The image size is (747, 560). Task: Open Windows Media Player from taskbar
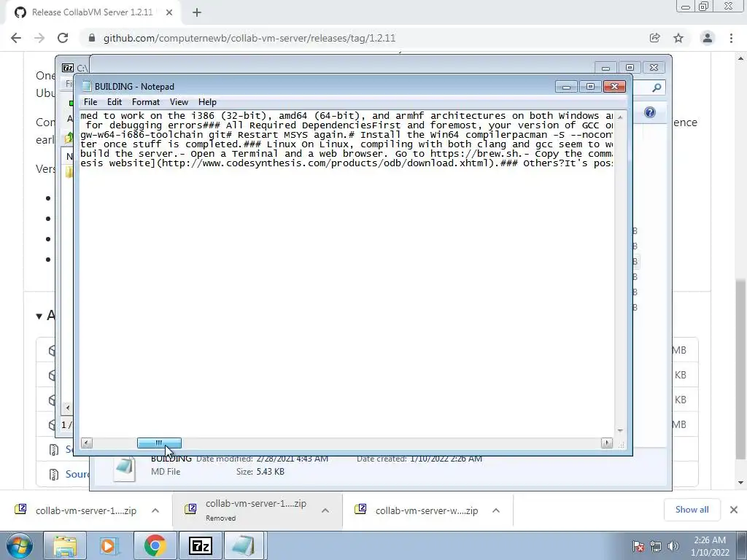tap(109, 545)
